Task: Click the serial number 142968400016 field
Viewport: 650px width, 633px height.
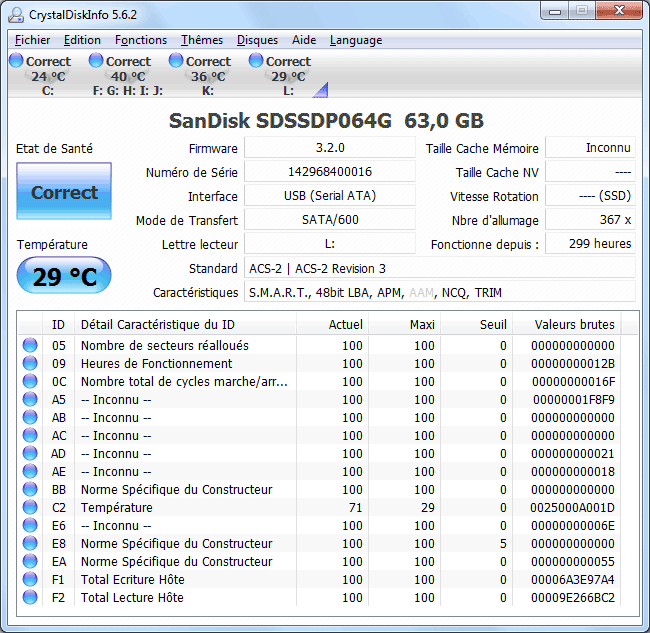Action: (330, 172)
